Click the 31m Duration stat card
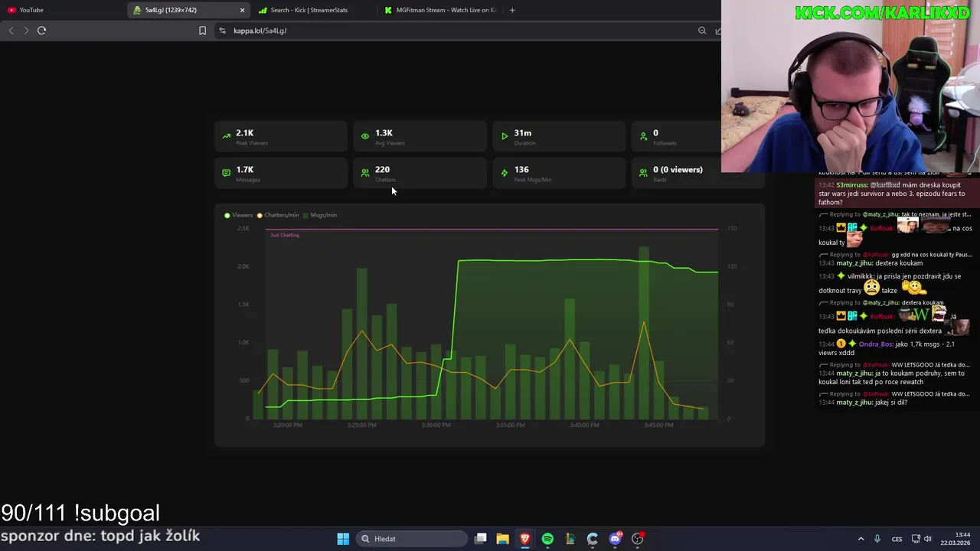 (x=559, y=137)
